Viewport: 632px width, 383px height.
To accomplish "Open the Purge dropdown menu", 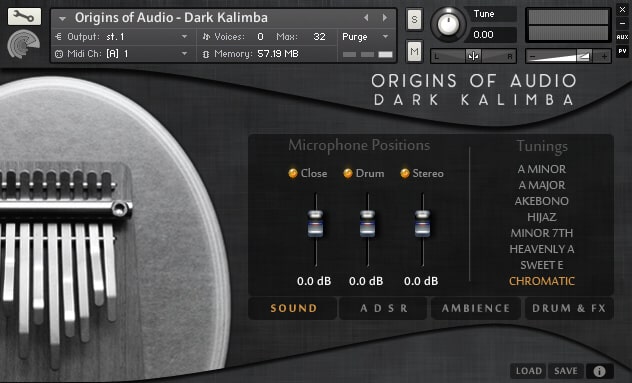I will click(x=366, y=37).
